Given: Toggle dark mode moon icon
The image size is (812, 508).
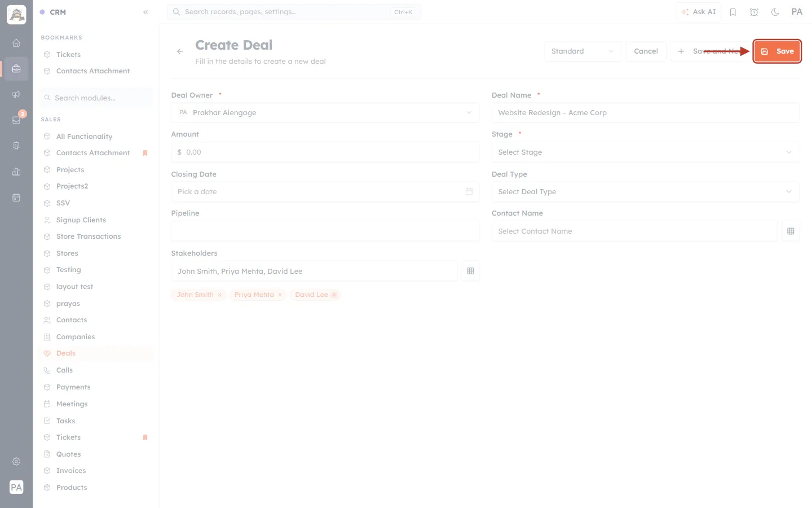Looking at the screenshot, I should point(775,12).
